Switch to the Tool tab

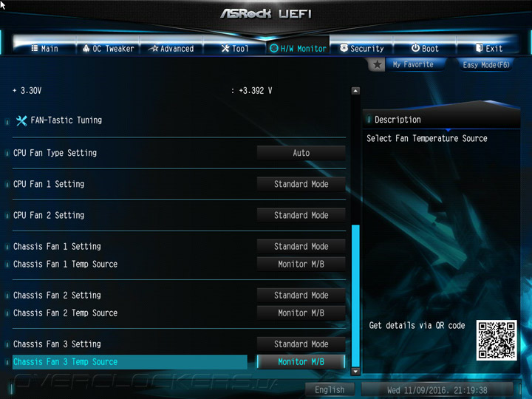[235, 49]
